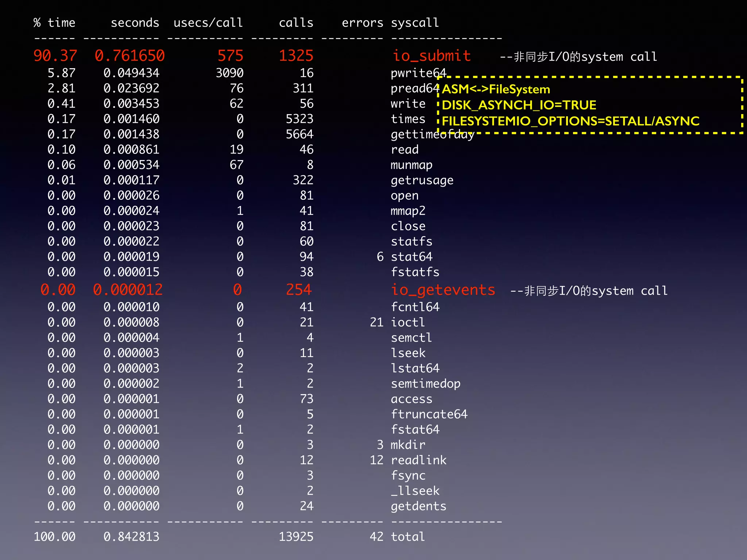Select the close syscall name
This screenshot has width=747, height=560.
408,226
